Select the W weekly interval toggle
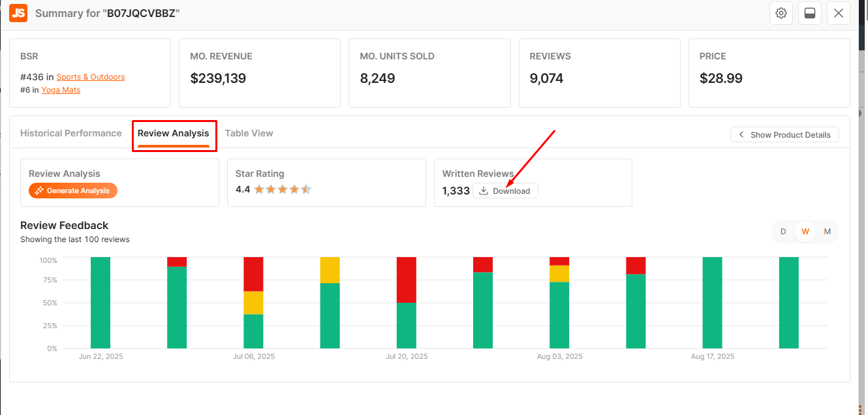 [805, 232]
